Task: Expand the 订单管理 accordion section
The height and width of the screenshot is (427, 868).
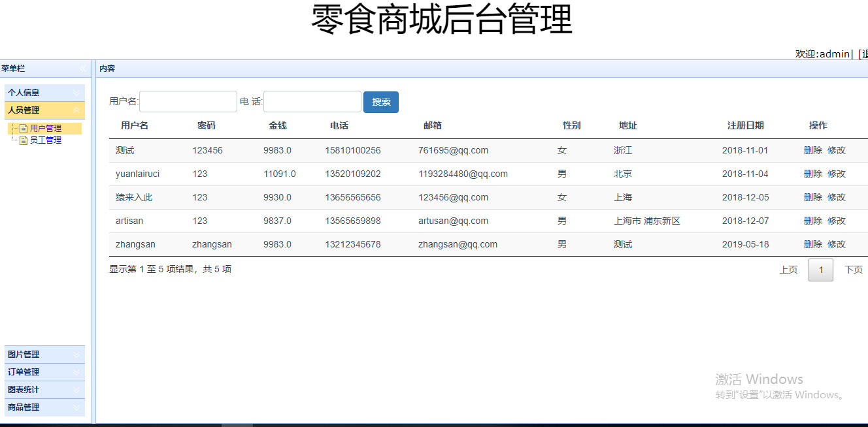Action: pyautogui.click(x=77, y=372)
